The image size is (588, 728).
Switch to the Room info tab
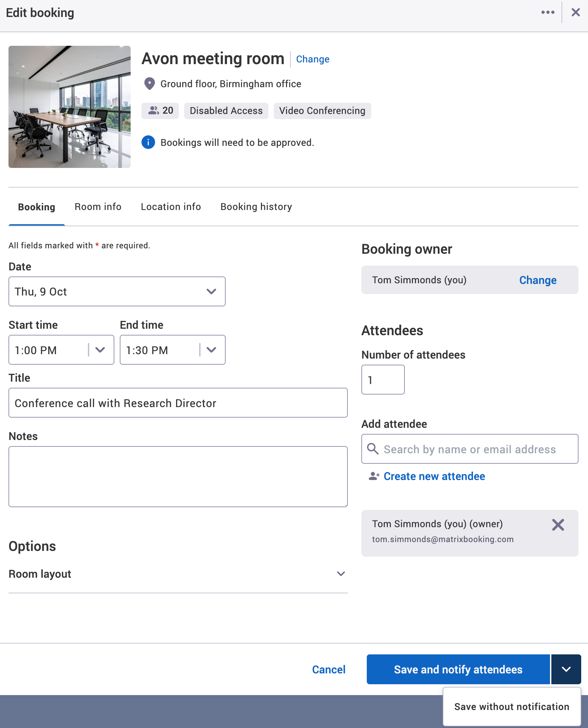point(98,207)
